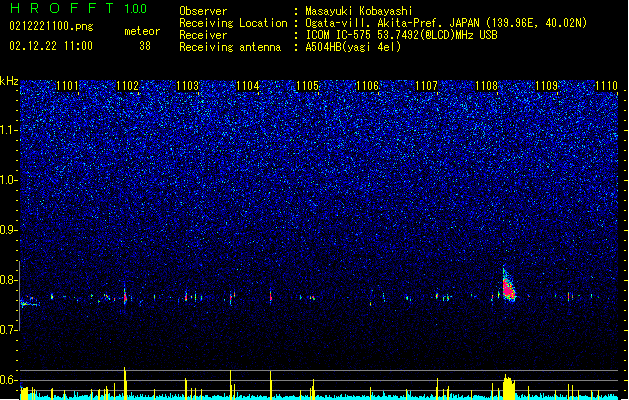Click the HROFFT 1.0.0 title text
This screenshot has height=400, width=629.
pos(79,8)
